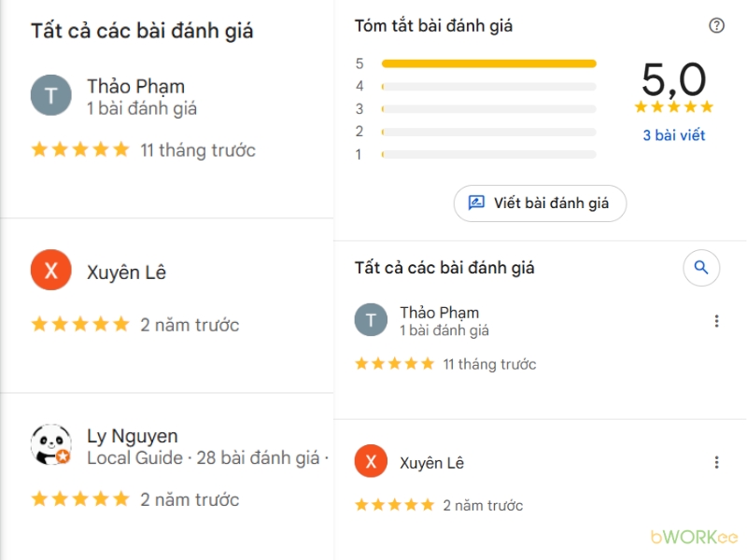The image size is (747, 560).
Task: Open overflow menu for Thảo Phạm's review
Action: (717, 319)
